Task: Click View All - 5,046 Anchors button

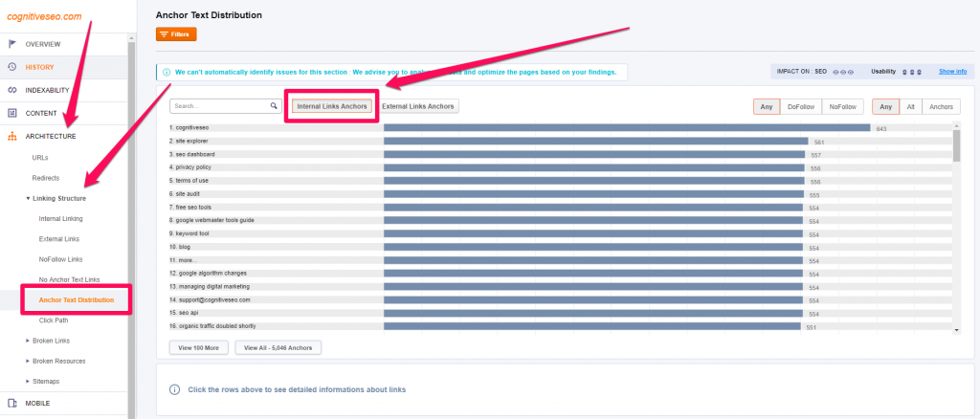Action: tap(278, 348)
